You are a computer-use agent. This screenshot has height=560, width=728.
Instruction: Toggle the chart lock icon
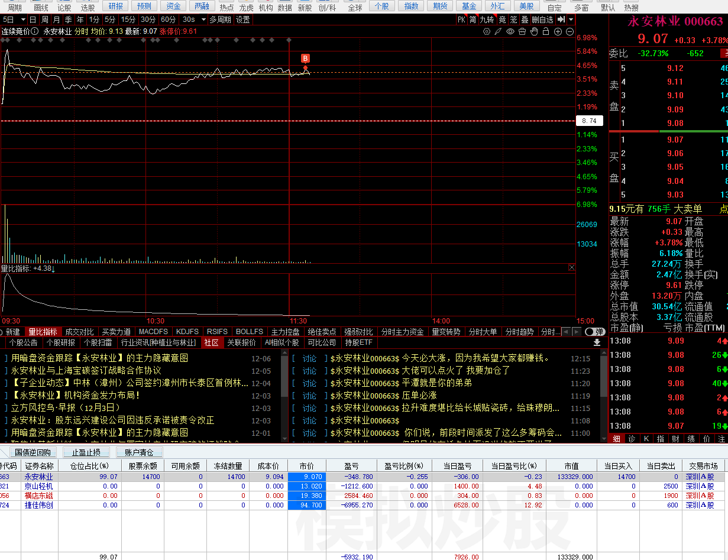[x=546, y=31]
